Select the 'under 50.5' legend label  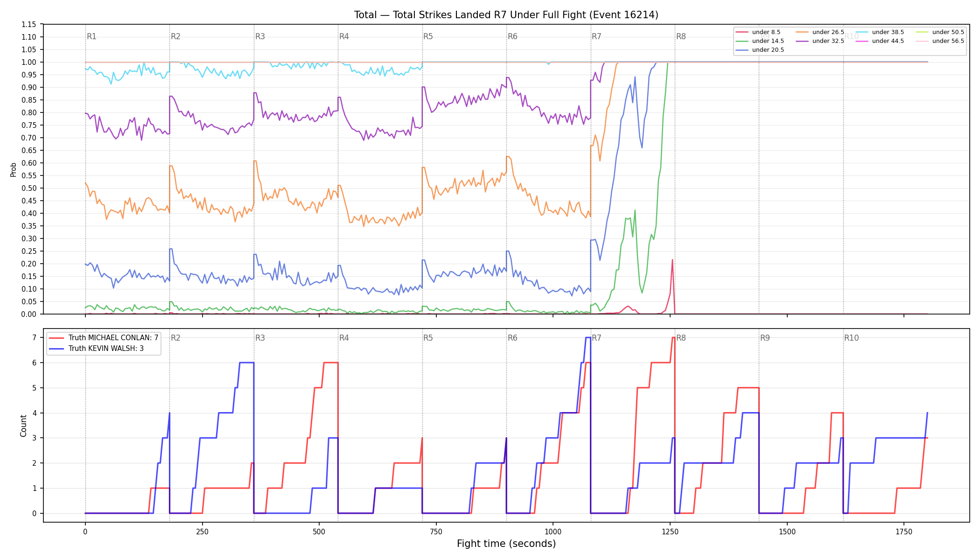tap(948, 32)
